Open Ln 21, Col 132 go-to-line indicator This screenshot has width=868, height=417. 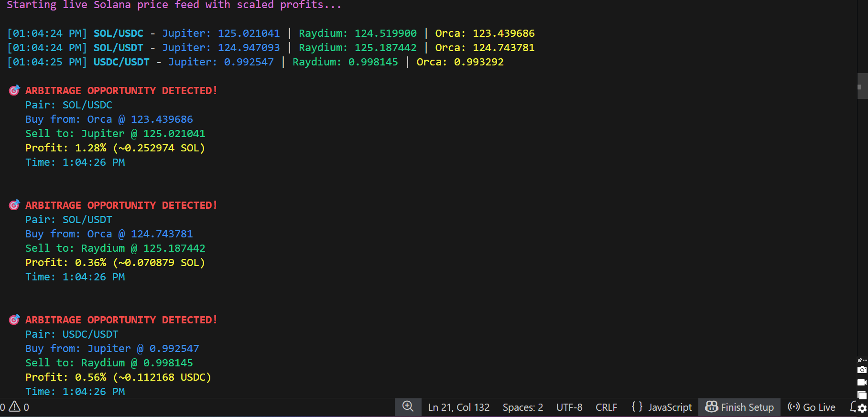pos(459,407)
